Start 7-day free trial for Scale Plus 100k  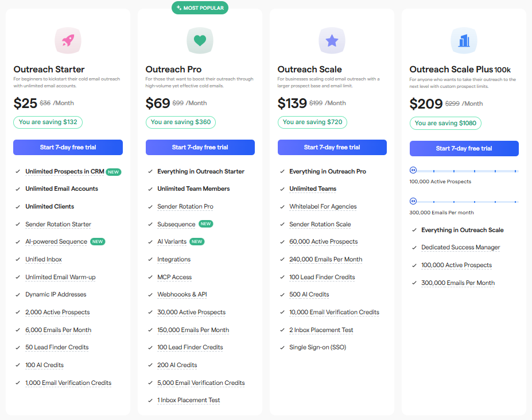464,148
